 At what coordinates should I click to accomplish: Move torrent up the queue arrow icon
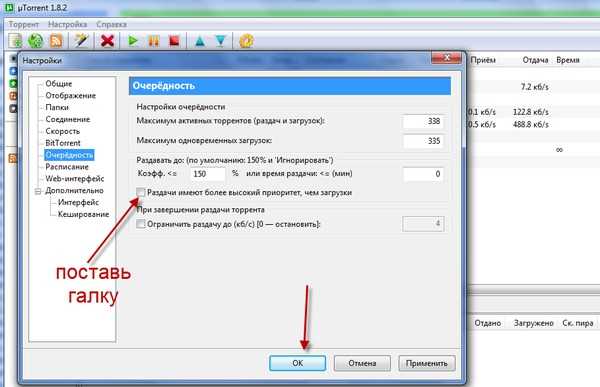(200, 41)
